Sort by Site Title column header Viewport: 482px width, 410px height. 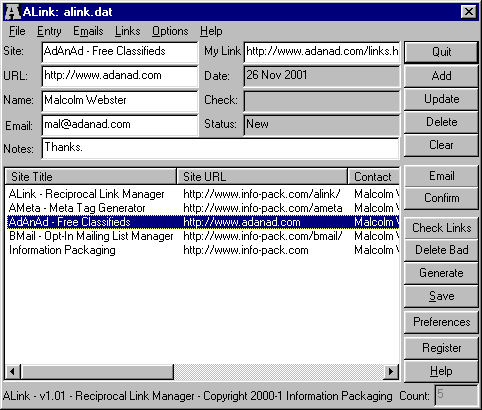[90, 176]
